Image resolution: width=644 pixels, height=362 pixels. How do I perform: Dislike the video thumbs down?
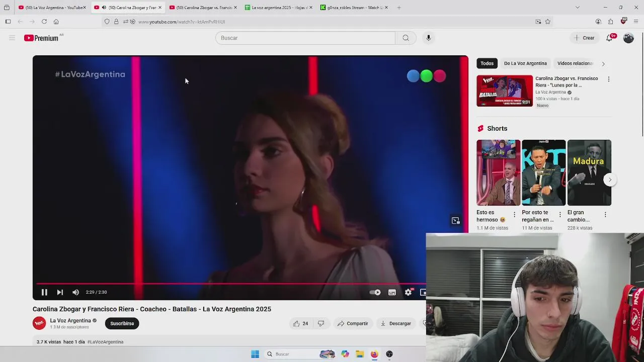point(321,323)
